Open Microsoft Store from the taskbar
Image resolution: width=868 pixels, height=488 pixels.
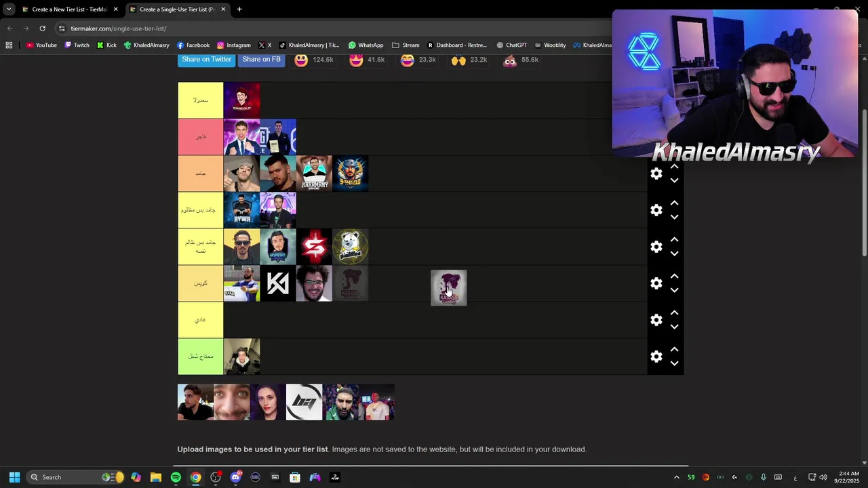[x=295, y=477]
